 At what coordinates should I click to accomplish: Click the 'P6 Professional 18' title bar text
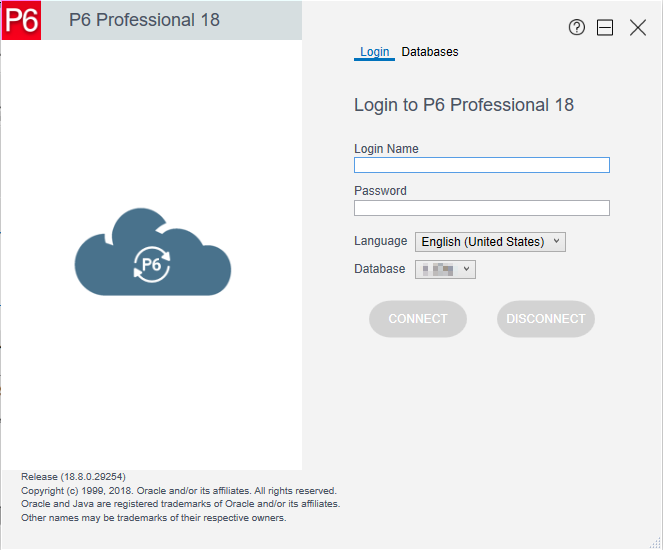pyautogui.click(x=144, y=20)
